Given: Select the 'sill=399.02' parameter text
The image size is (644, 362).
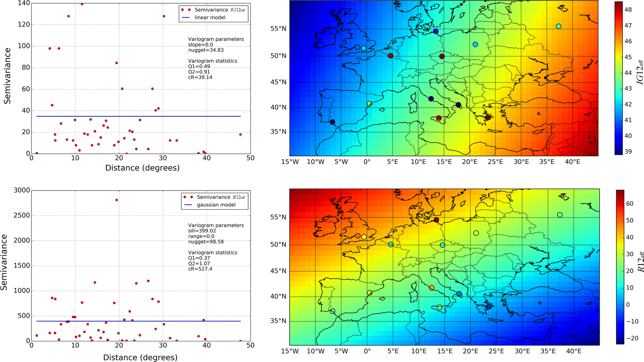Looking at the screenshot, I should (202, 231).
